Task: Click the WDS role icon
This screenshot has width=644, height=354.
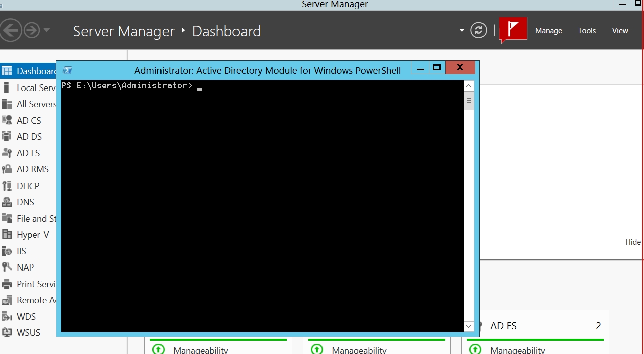Action: tap(7, 316)
